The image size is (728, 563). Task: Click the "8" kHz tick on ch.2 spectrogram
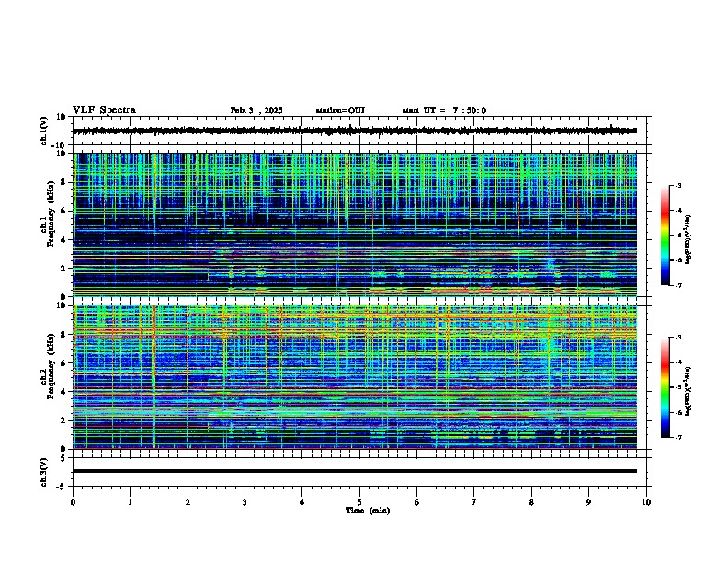click(63, 335)
